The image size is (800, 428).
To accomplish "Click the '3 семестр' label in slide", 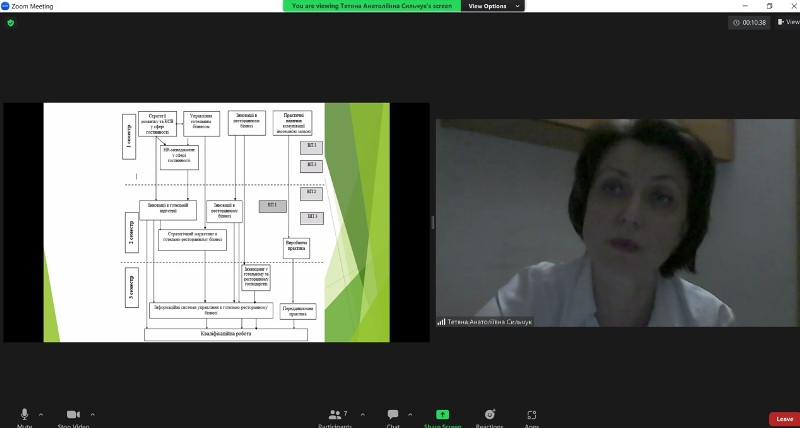I will click(x=132, y=287).
